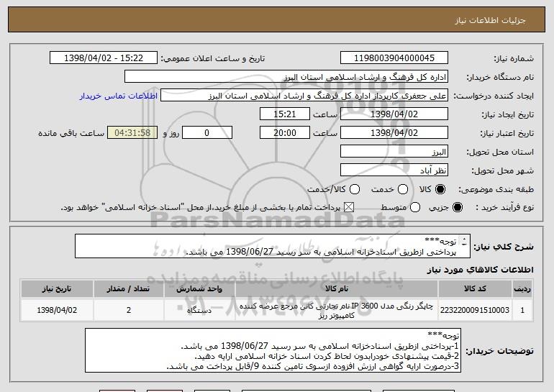Click the ایجاد کننده درخواست field

pos(304,96)
